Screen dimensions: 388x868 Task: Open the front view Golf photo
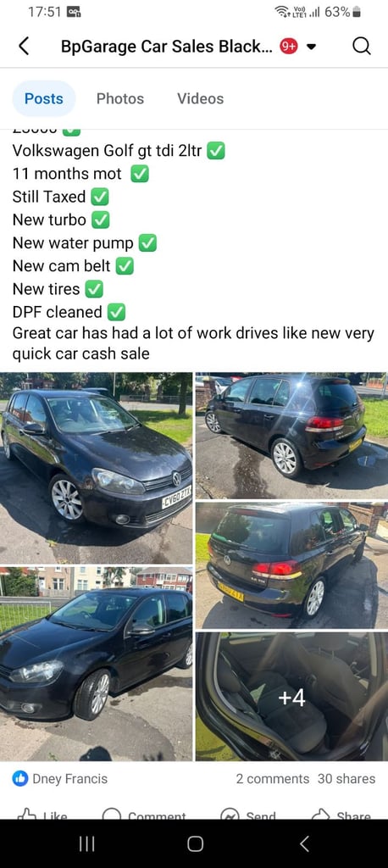pos(97,468)
